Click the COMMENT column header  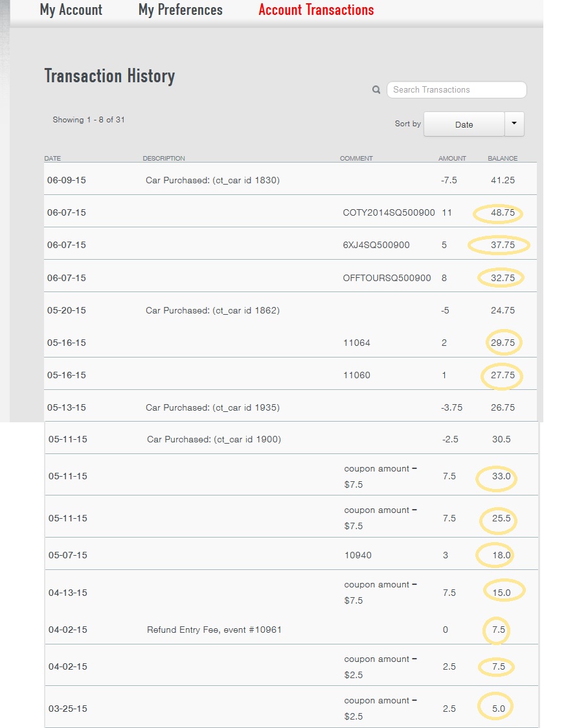pyautogui.click(x=356, y=159)
